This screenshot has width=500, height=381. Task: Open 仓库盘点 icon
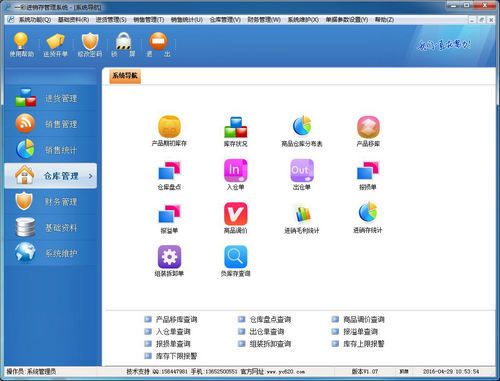[169, 175]
